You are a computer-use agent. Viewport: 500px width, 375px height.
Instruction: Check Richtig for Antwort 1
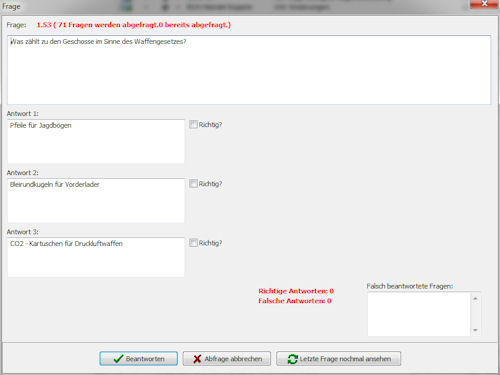(193, 125)
